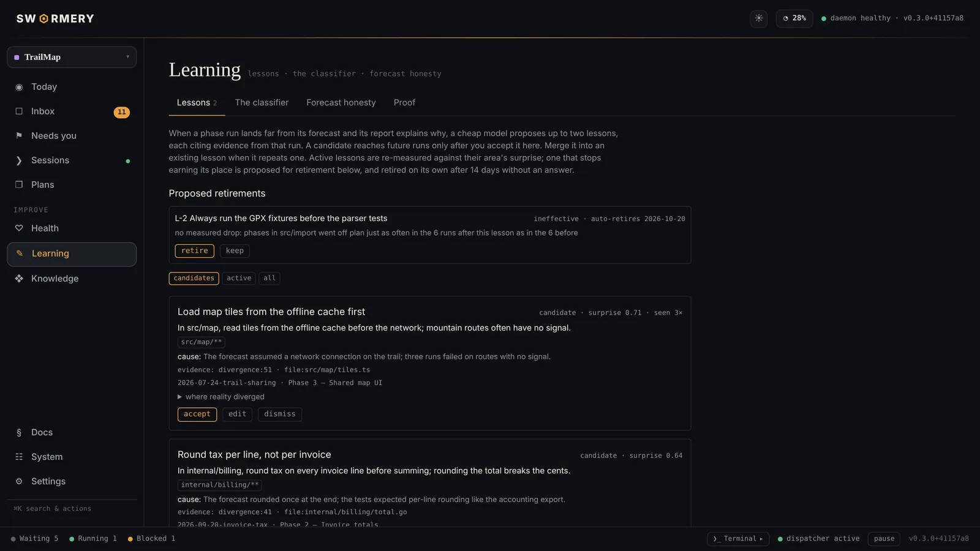Accept the offline cache lesson candidate
Viewport: 980px width, 551px height.
[197, 414]
